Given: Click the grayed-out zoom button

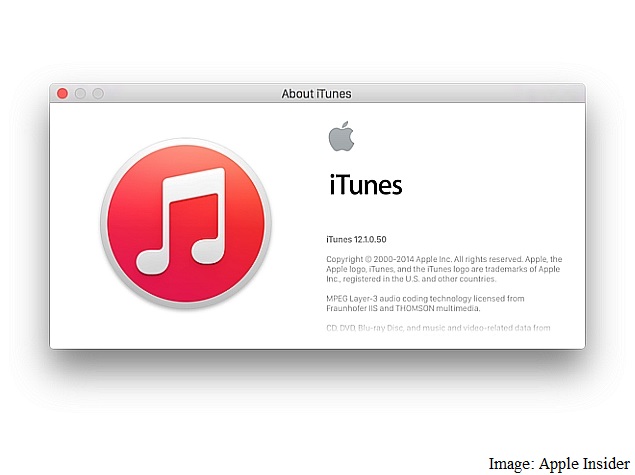Looking at the screenshot, I should (98, 94).
